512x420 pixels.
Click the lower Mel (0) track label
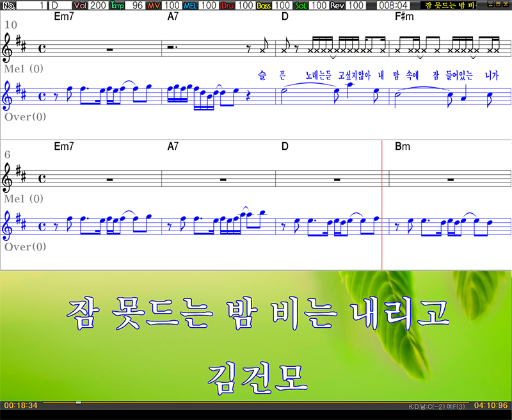click(x=24, y=198)
